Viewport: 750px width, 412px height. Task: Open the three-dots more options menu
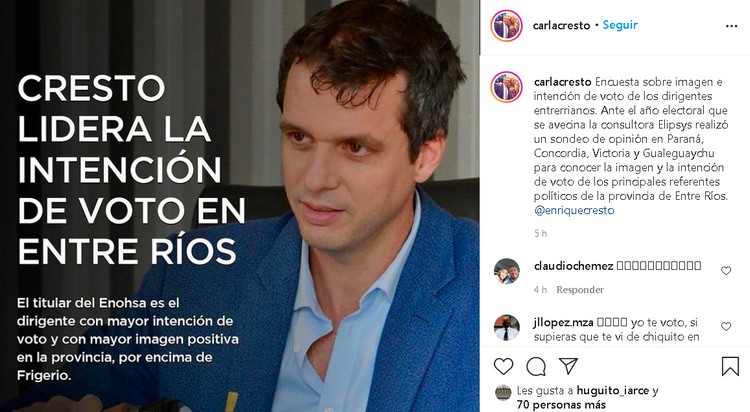click(x=731, y=26)
